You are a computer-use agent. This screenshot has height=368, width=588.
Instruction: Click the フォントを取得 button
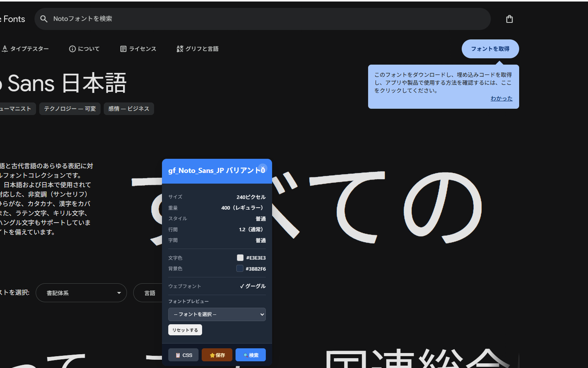[490, 49]
